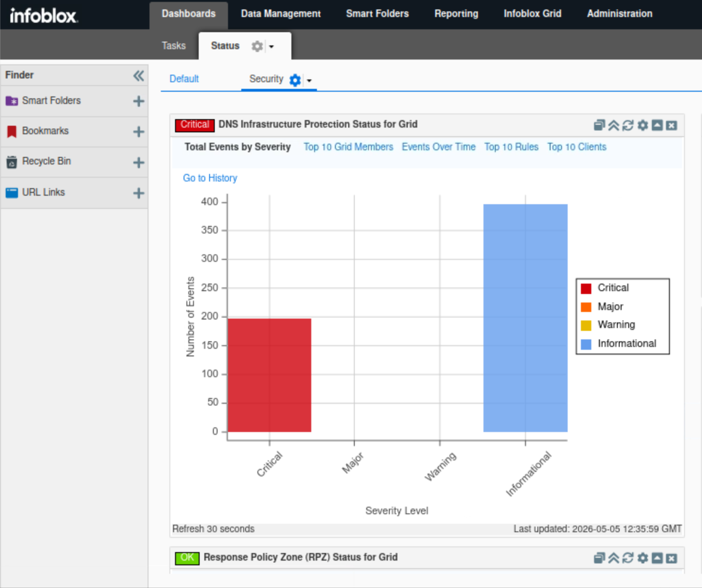Configure the DNS Infrastructure Protection widget gear

click(x=642, y=125)
